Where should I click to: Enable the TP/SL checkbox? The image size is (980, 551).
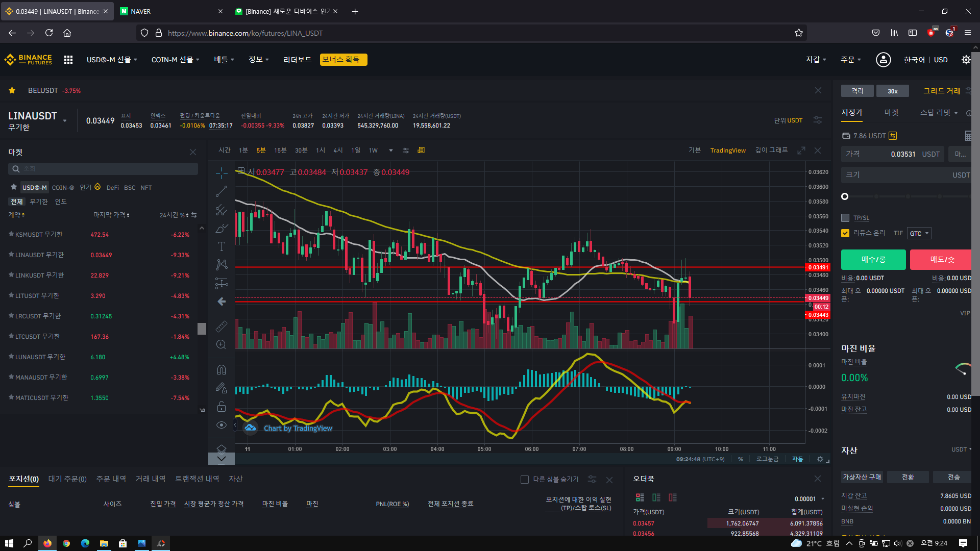pos(845,218)
